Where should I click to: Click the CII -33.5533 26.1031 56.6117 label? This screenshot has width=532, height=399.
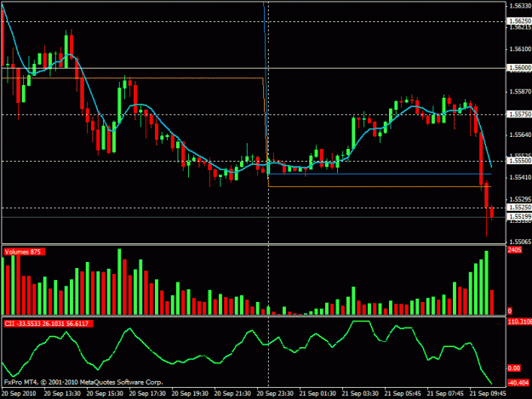tap(49, 324)
